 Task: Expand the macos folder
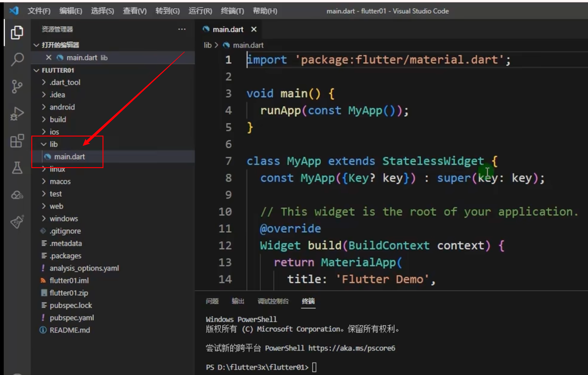coord(44,181)
